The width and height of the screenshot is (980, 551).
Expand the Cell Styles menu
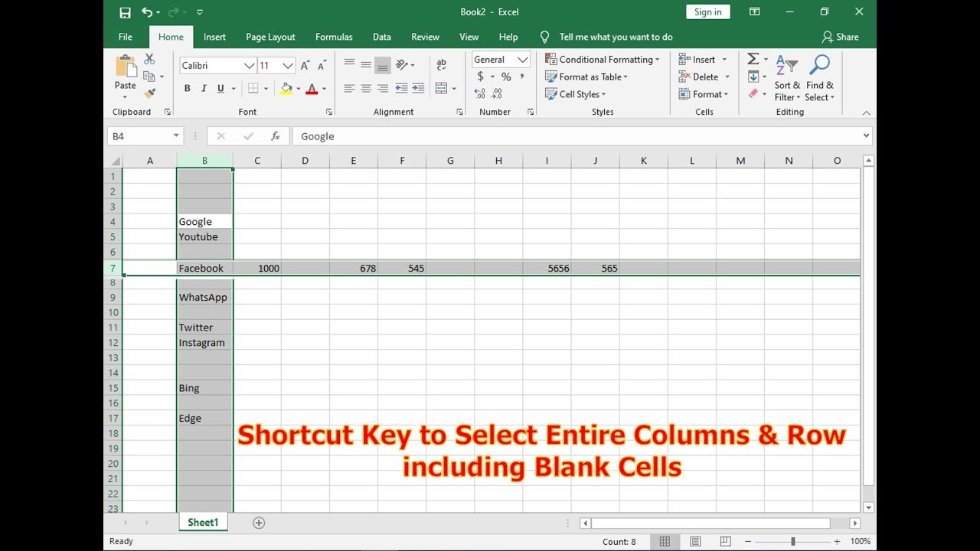point(575,94)
